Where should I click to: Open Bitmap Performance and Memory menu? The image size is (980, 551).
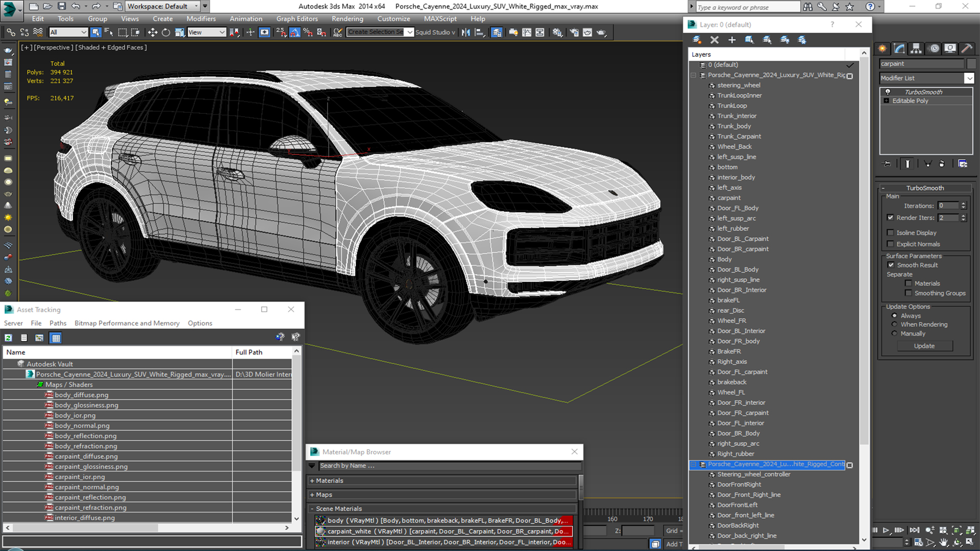[x=127, y=323]
